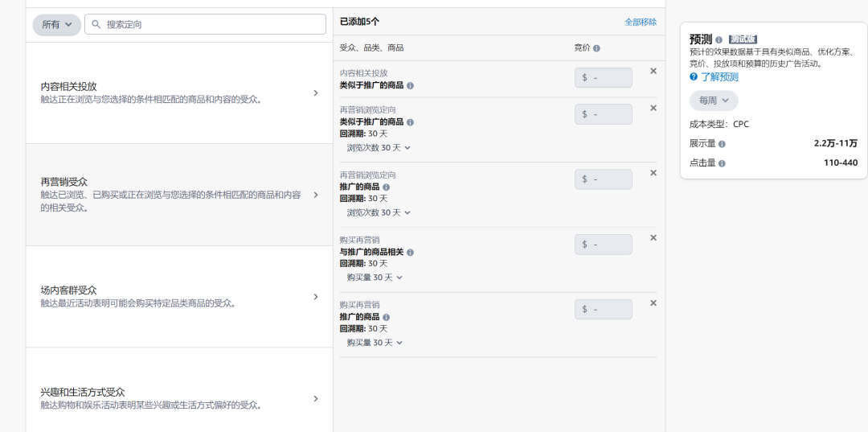Click info icon beside 推广的商品 under 再营销浏览定向
This screenshot has height=432, width=868.
(x=387, y=187)
